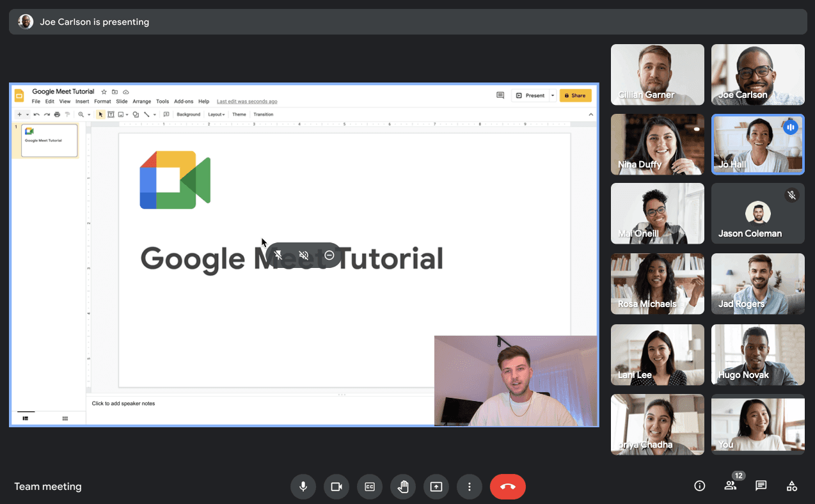Click the yellow Share button
815x504 pixels.
point(575,95)
